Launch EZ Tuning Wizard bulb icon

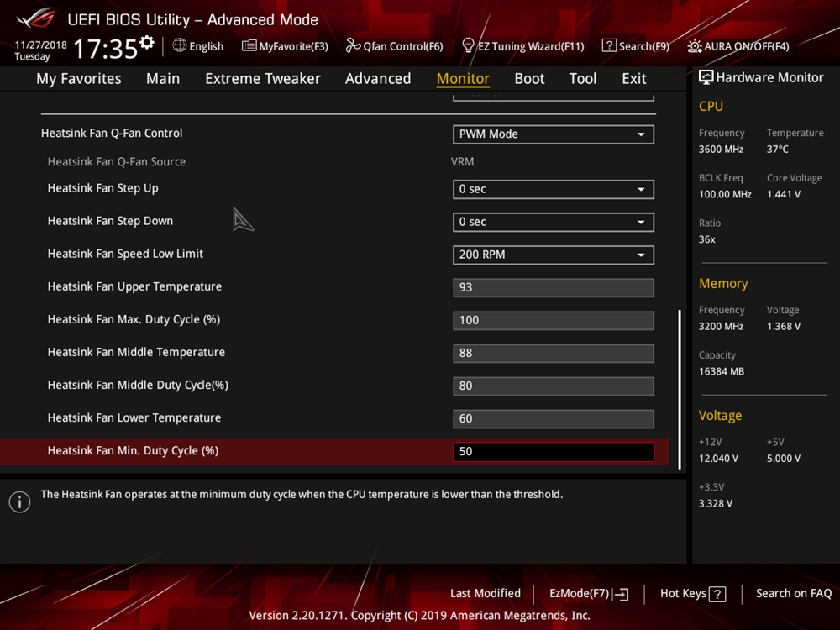click(x=468, y=45)
